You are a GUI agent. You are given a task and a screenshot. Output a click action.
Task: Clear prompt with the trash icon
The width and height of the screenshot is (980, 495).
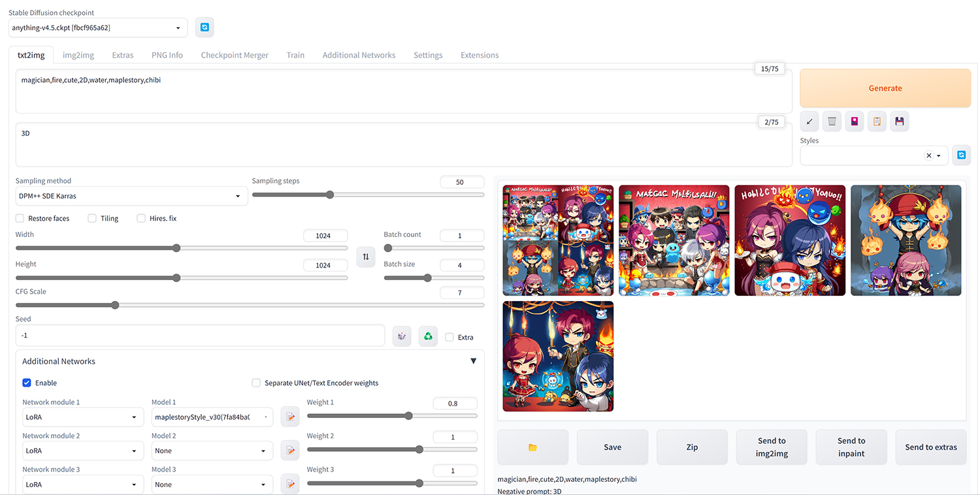[832, 121]
